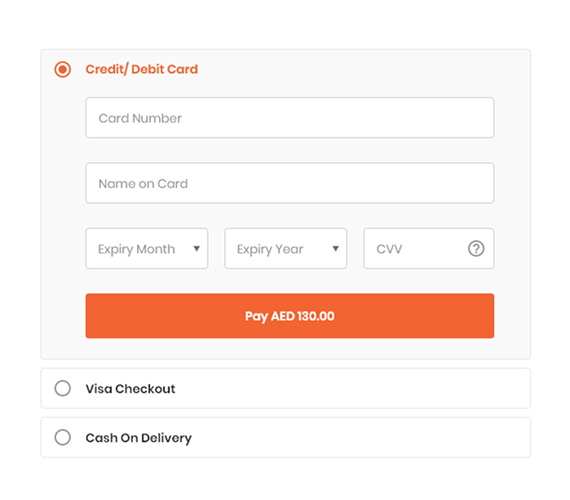Select the Visa Checkout radio button
570x500 pixels.
63,388
